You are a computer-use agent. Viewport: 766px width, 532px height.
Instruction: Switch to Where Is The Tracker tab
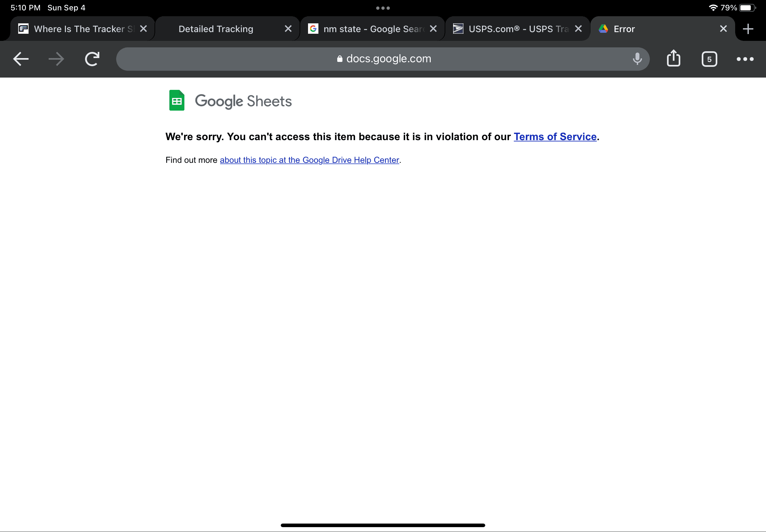click(x=82, y=29)
